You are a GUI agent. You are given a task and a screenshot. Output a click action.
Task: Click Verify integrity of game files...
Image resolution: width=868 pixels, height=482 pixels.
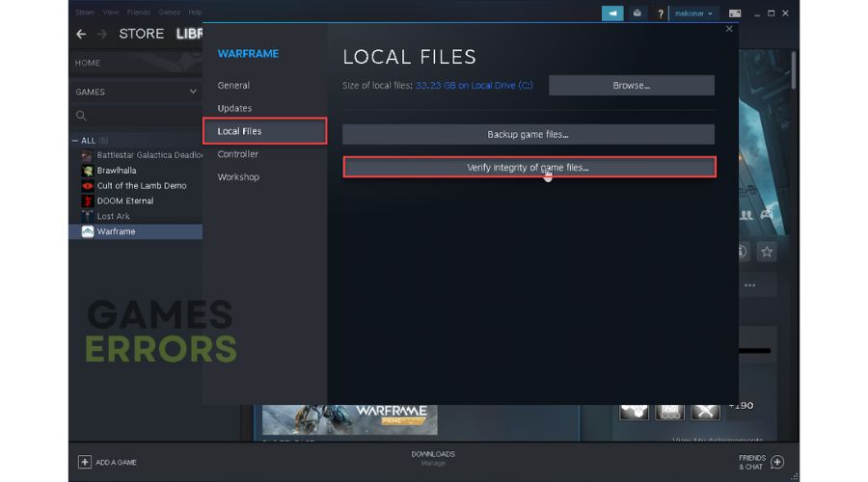(x=529, y=167)
